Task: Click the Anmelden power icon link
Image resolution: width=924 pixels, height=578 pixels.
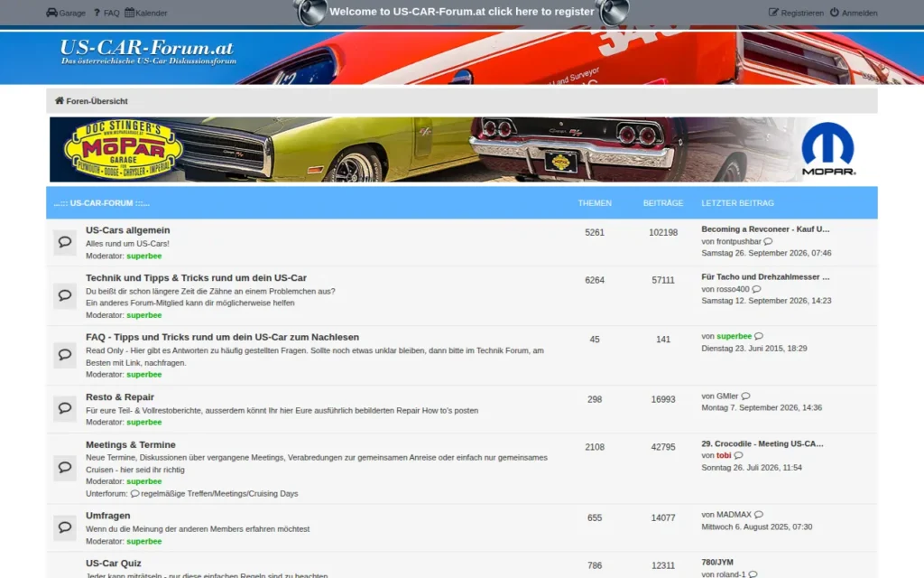Action: click(854, 13)
